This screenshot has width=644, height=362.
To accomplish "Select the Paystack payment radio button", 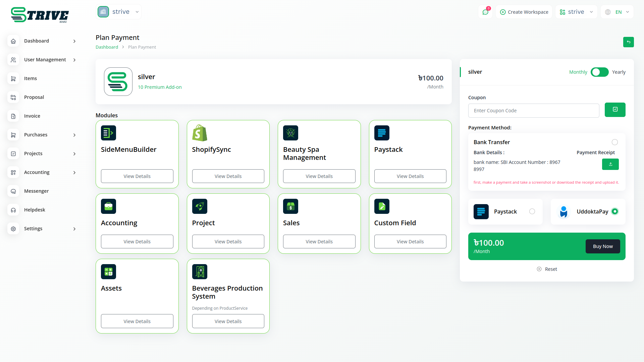I will coord(532,212).
